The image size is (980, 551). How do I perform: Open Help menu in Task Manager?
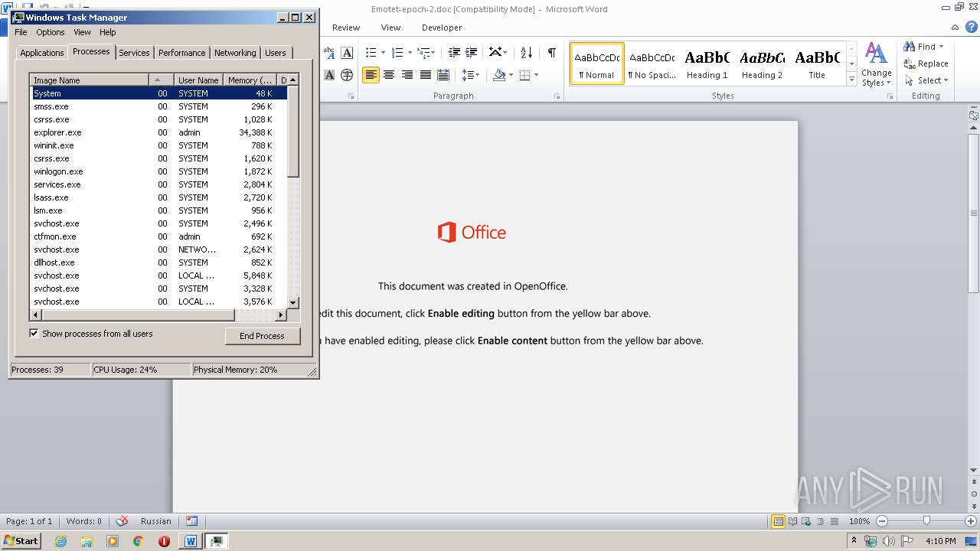click(108, 32)
